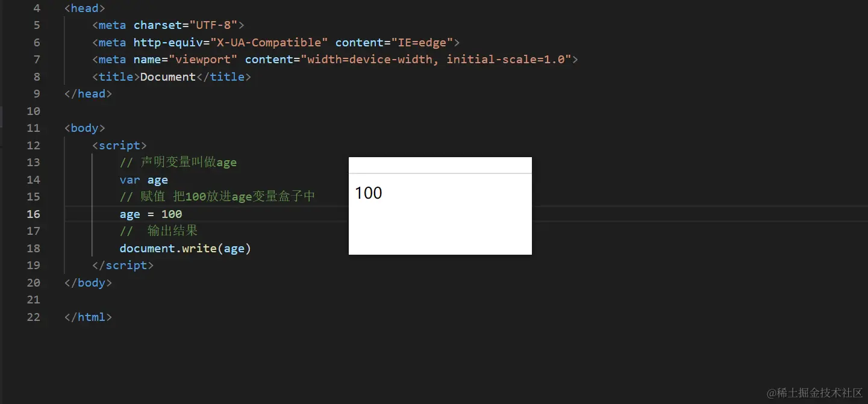This screenshot has height=404, width=868.
Task: Select line number 15 in the gutter
Action: pos(34,197)
